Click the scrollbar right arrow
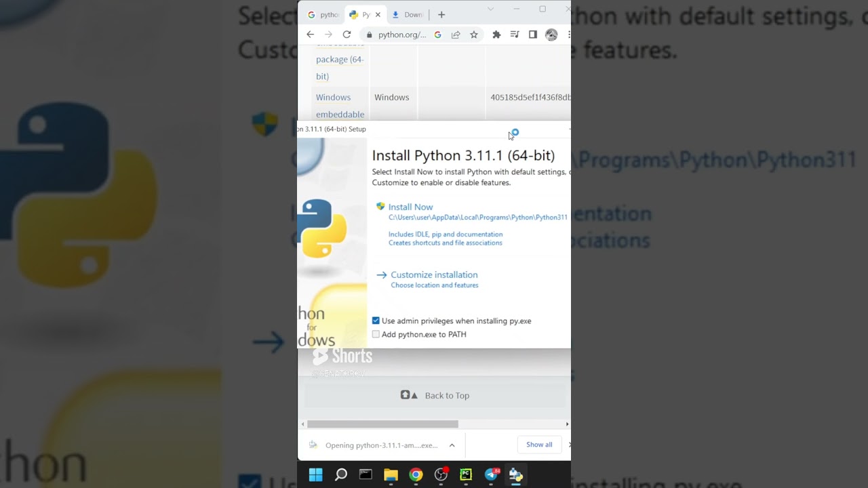 click(x=567, y=424)
